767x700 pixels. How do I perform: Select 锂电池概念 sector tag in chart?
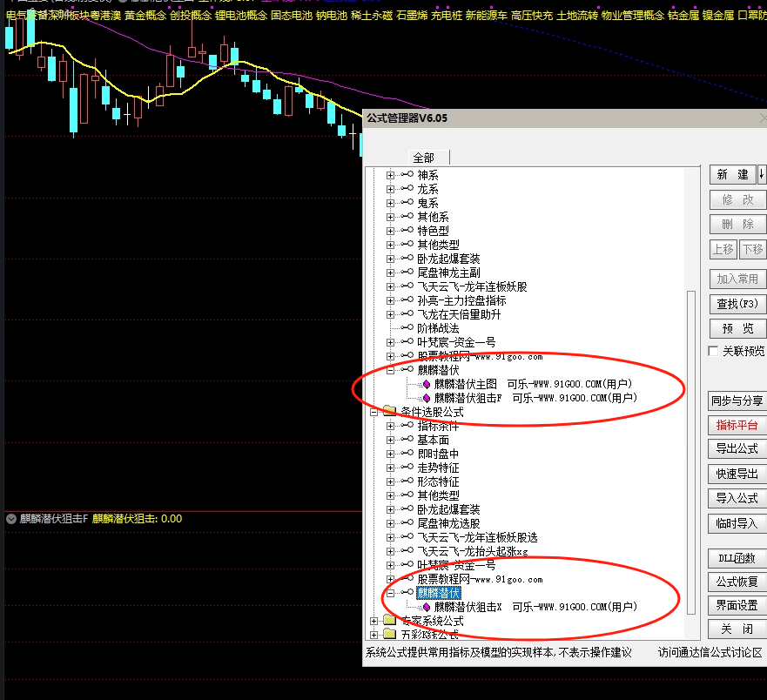241,16
